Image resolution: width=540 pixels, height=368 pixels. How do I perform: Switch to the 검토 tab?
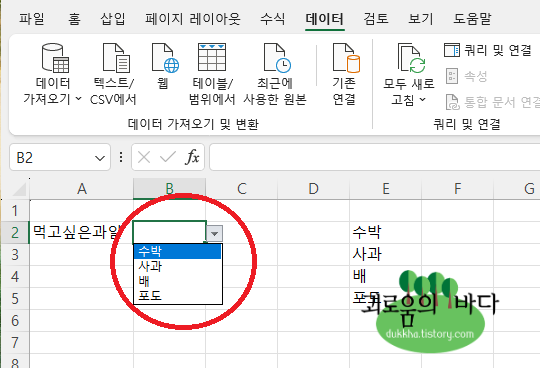tap(376, 19)
